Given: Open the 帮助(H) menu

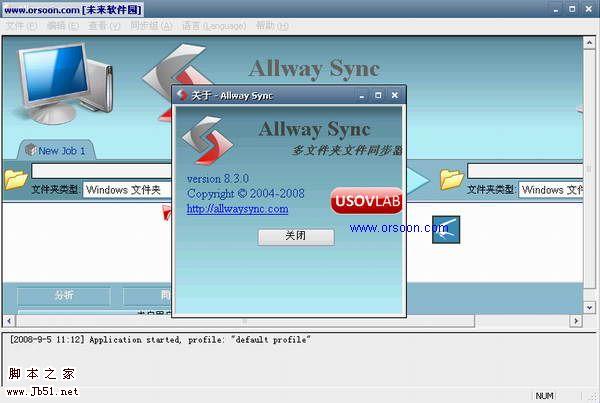Looking at the screenshot, I should click(x=272, y=26).
